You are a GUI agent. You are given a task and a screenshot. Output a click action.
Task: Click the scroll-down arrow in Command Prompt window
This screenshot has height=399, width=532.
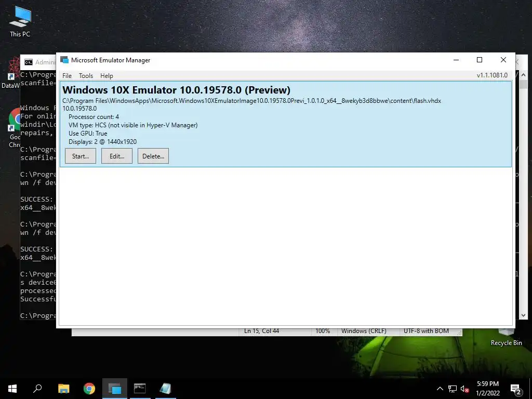tap(523, 315)
